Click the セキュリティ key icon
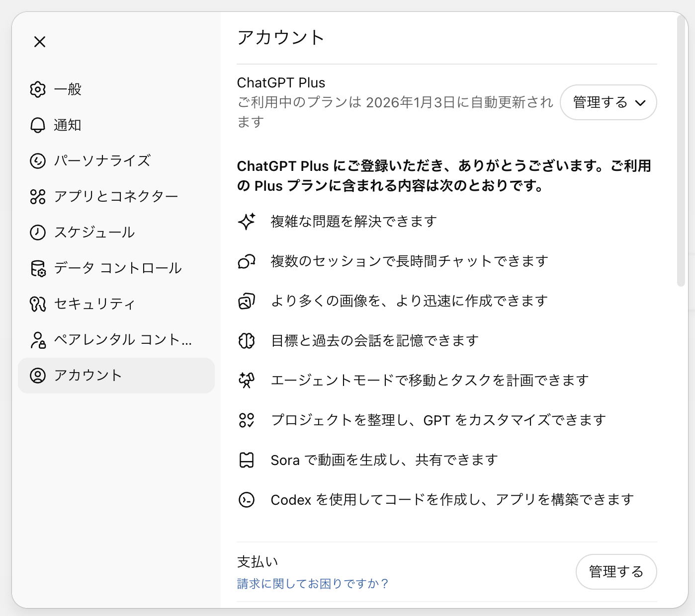 38,304
